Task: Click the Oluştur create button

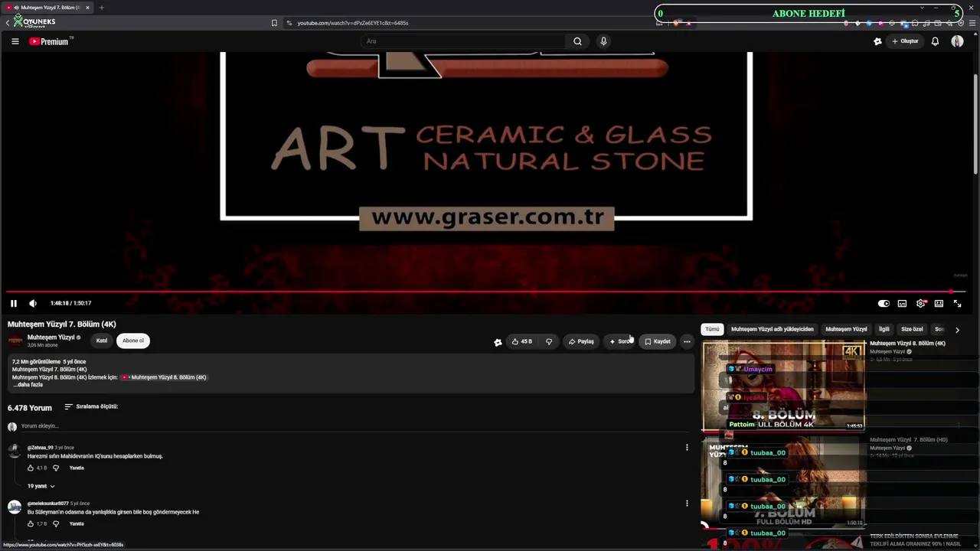Action: tap(905, 41)
